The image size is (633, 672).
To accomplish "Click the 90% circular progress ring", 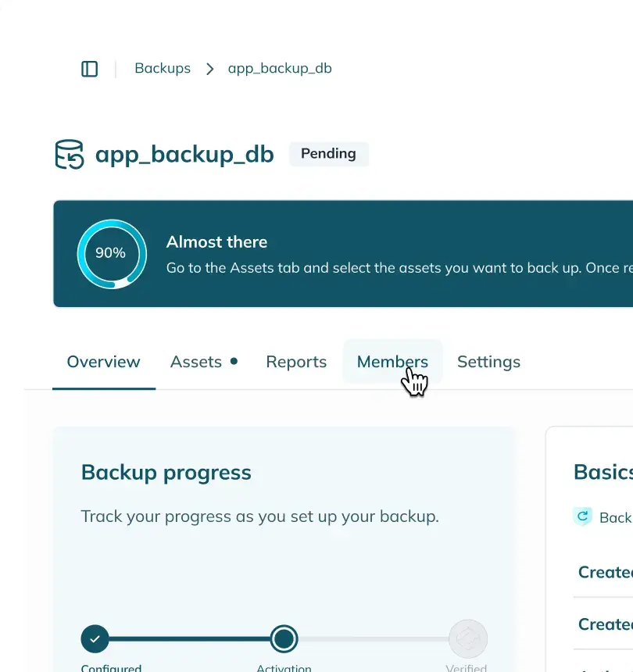I will point(112,253).
